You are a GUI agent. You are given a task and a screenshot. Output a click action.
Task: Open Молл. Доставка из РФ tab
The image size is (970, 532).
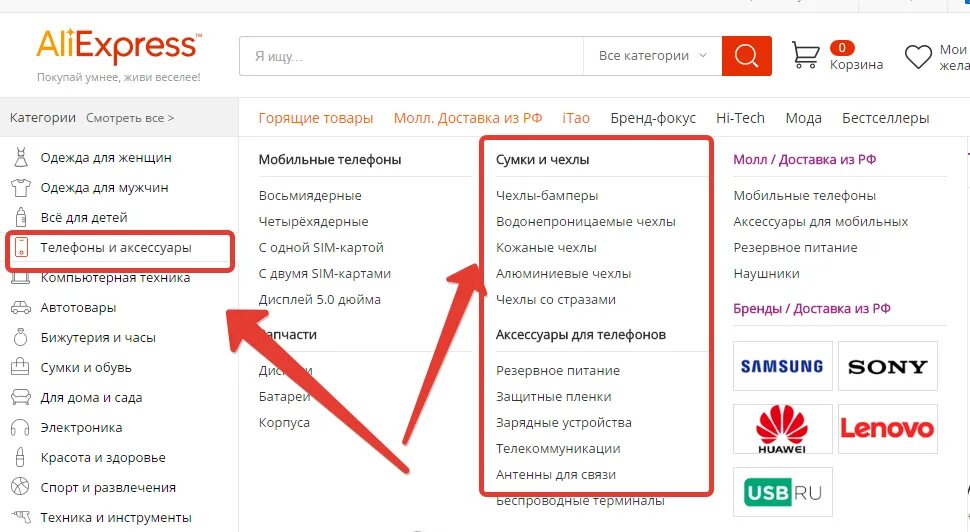pos(468,118)
